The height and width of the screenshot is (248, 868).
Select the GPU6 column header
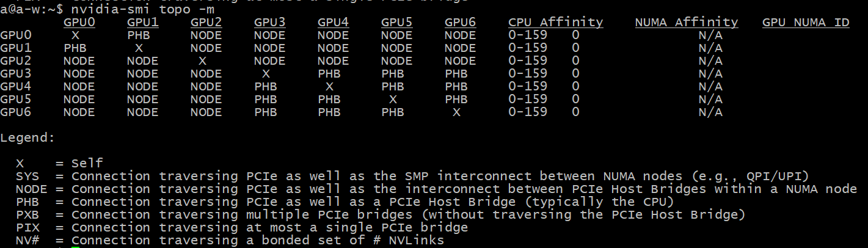pos(460,23)
